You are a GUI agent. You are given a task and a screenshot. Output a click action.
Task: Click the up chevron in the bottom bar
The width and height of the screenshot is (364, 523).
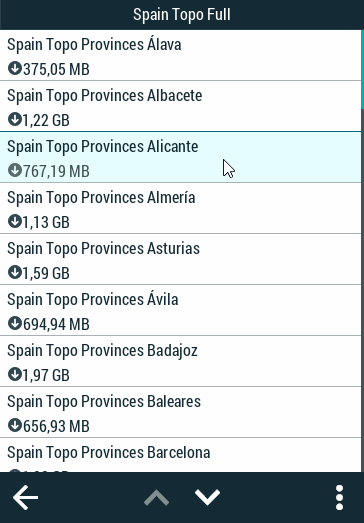click(x=156, y=497)
